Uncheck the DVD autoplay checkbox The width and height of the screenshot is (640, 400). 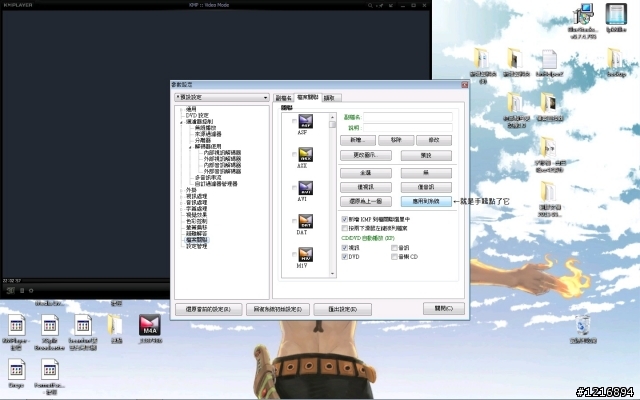coord(344,257)
